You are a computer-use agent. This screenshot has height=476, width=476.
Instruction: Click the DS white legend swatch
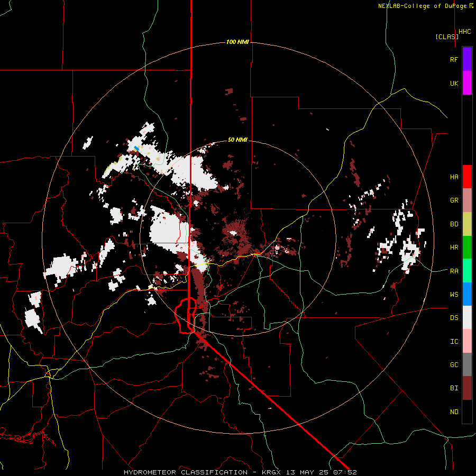coord(467,317)
